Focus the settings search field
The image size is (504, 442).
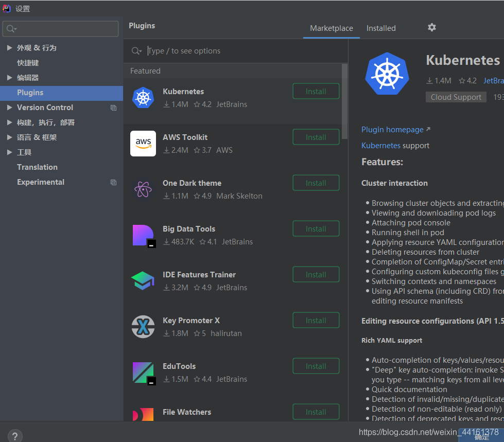(60, 29)
